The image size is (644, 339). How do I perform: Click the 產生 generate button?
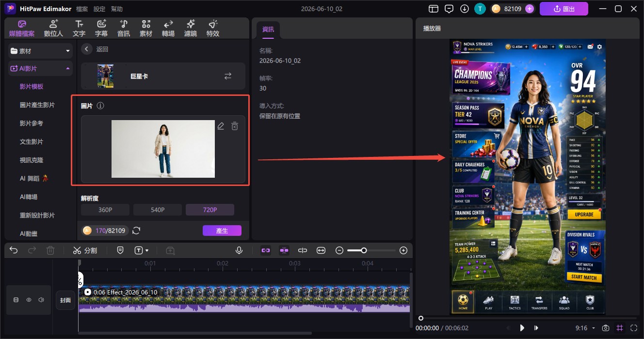[x=222, y=231]
